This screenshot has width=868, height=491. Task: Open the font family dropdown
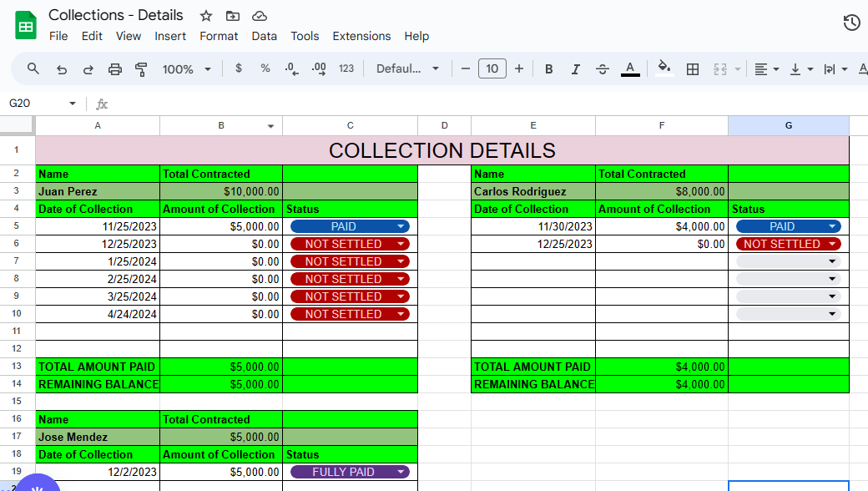tap(407, 68)
